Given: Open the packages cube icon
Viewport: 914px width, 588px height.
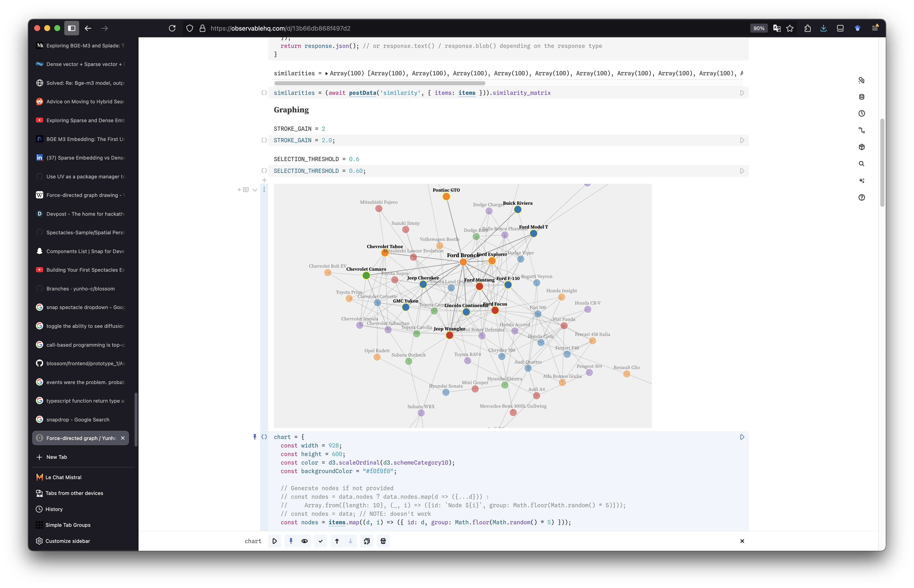Looking at the screenshot, I should pos(861,147).
